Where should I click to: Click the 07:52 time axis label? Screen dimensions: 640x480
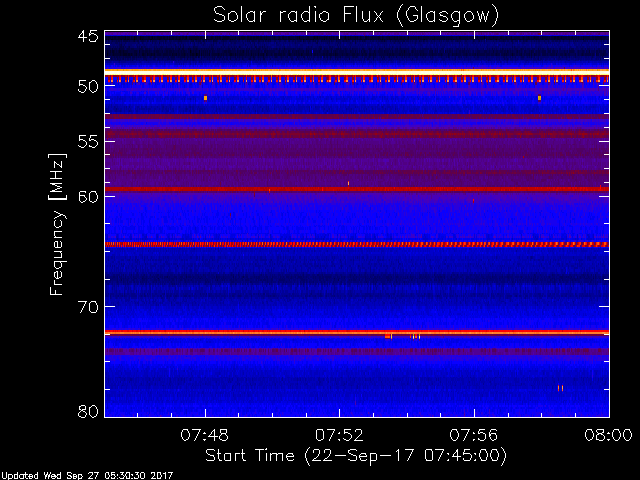tap(339, 435)
